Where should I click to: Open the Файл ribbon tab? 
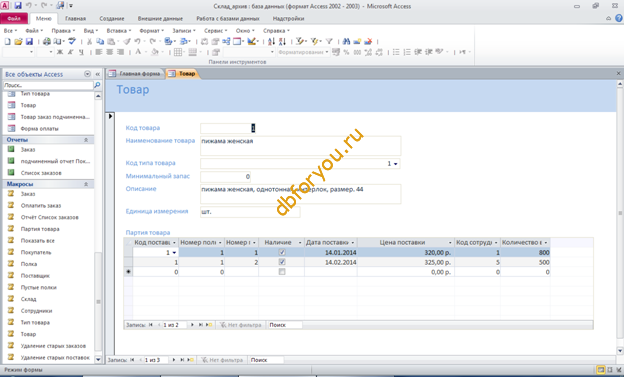pyautogui.click(x=14, y=18)
